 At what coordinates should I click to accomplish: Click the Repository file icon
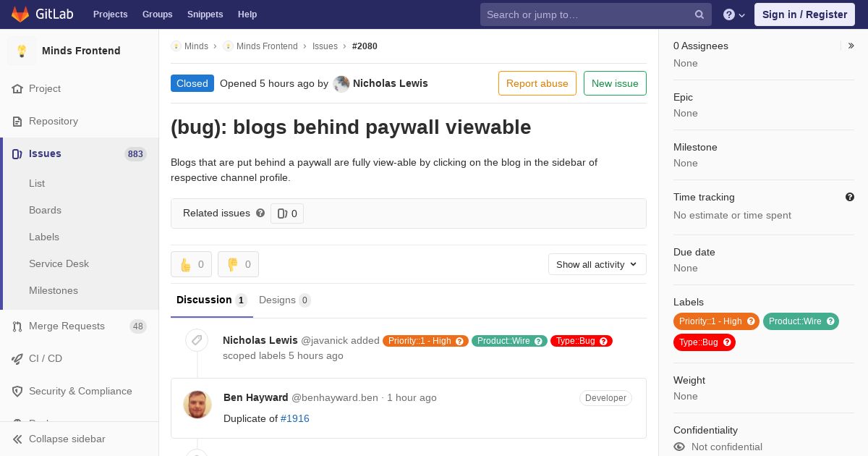tap(17, 121)
